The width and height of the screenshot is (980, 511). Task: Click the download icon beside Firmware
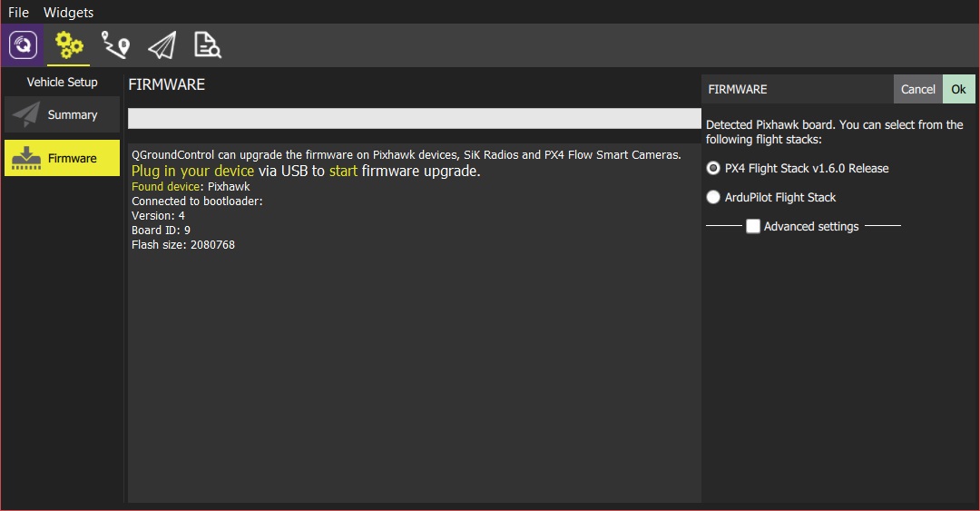pyautogui.click(x=26, y=158)
